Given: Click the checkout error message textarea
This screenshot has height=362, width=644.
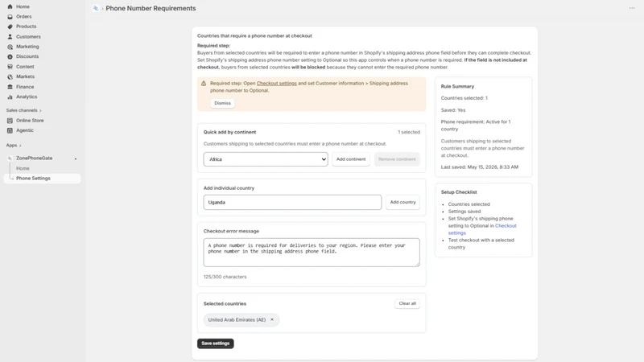Looking at the screenshot, I should 312,253.
